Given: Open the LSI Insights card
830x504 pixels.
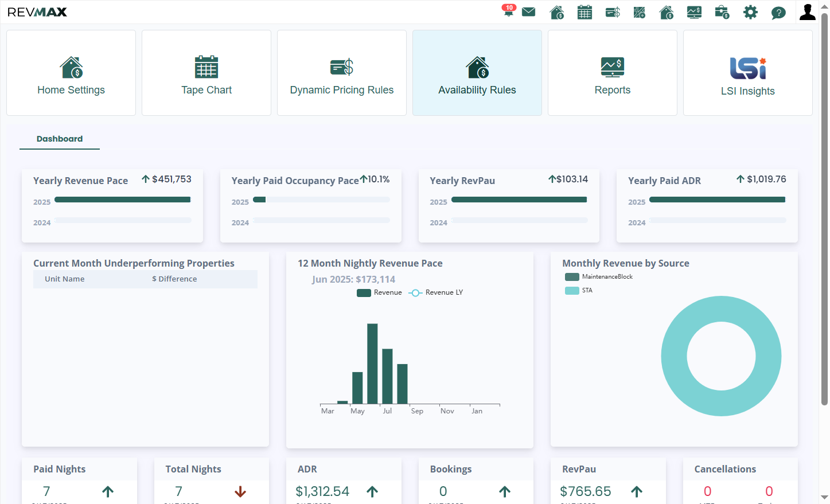Looking at the screenshot, I should coord(748,73).
